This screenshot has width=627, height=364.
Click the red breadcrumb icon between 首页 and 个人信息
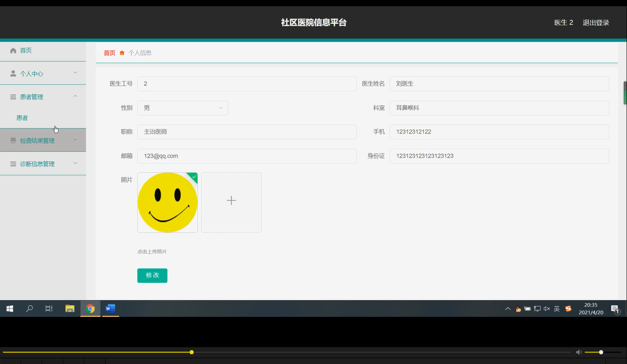(122, 53)
